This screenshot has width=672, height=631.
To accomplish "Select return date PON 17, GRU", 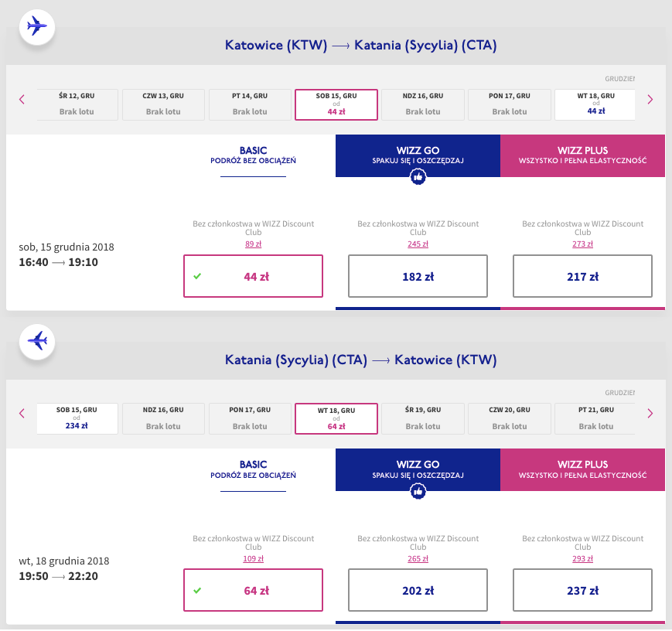I will click(x=250, y=418).
